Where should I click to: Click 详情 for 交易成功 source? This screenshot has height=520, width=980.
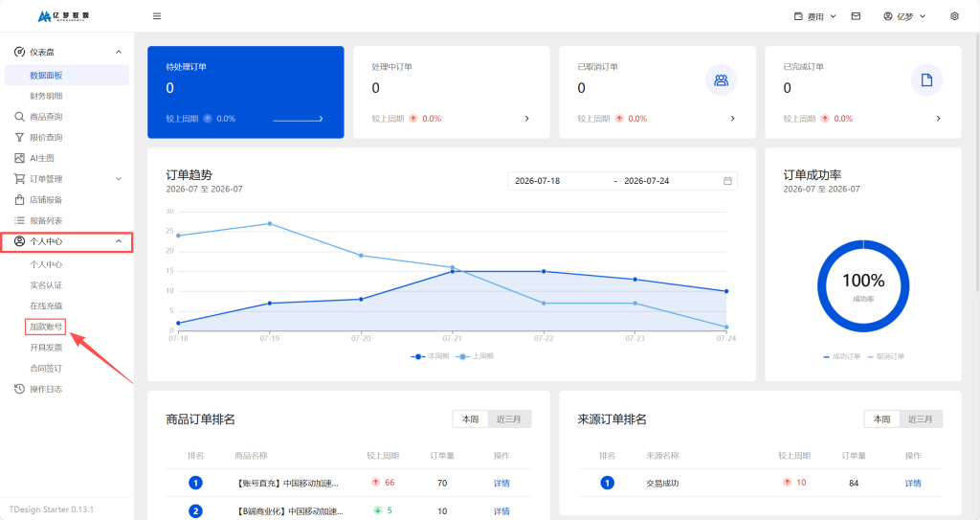912,483
